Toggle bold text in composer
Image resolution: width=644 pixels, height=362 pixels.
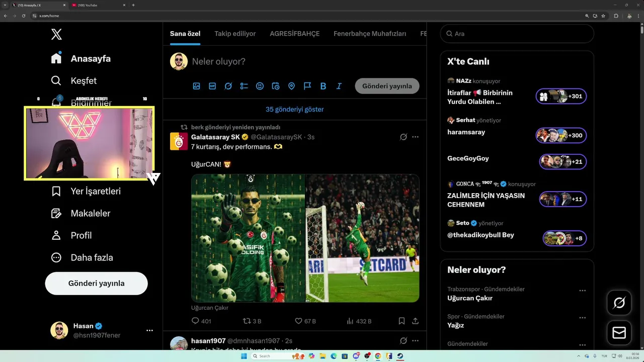coord(323,86)
